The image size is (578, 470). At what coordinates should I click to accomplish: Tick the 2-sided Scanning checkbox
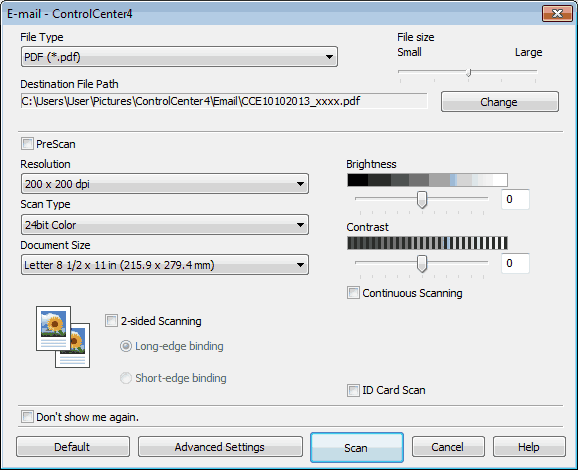point(111,321)
